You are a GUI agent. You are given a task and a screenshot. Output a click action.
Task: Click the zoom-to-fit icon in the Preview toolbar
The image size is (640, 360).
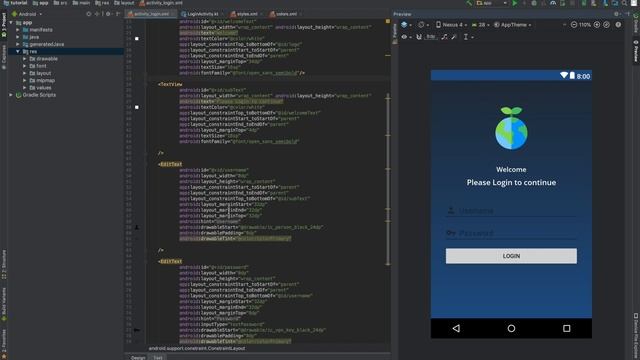click(607, 25)
